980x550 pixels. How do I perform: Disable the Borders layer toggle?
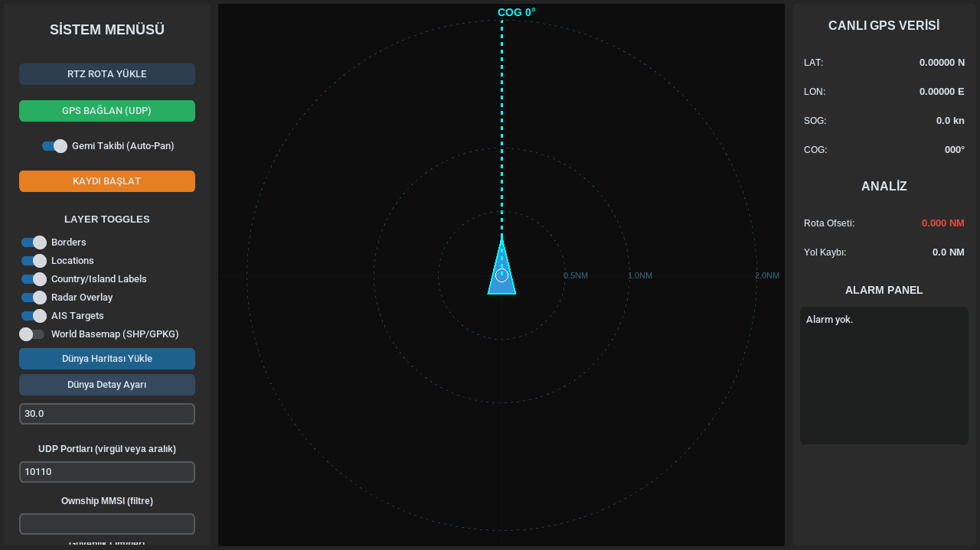point(34,242)
